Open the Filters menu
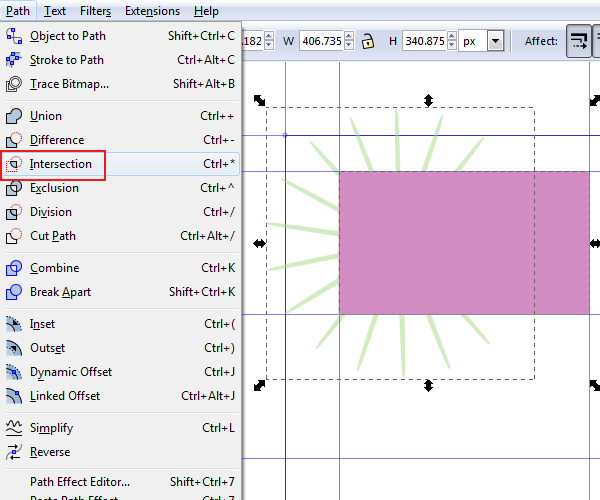Viewport: 600px width, 500px height. tap(95, 11)
